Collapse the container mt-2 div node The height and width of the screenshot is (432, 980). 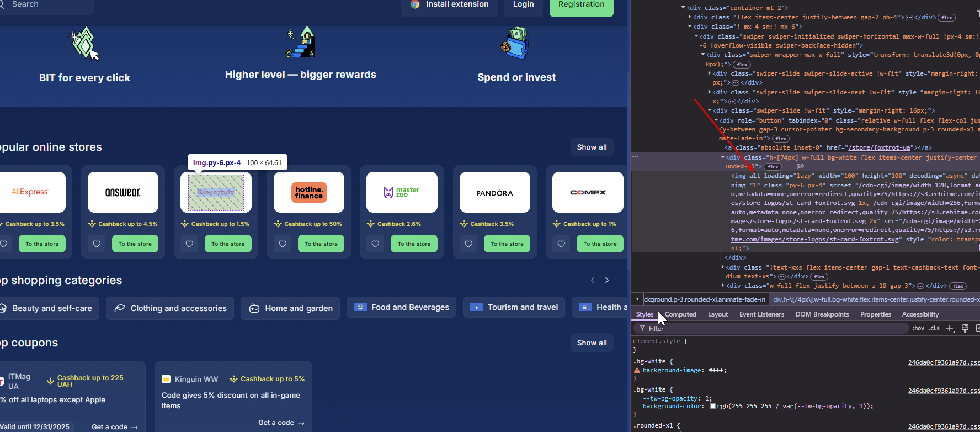(x=683, y=8)
